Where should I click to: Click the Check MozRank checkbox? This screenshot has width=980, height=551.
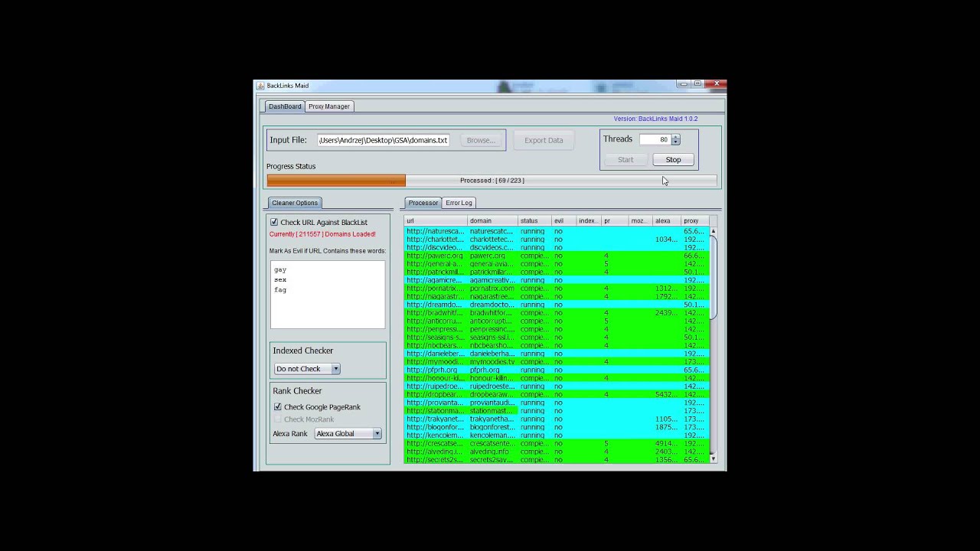[x=277, y=419]
